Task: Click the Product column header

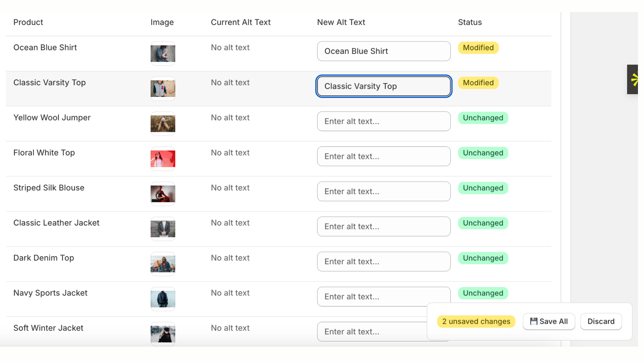Action: pos(28,23)
